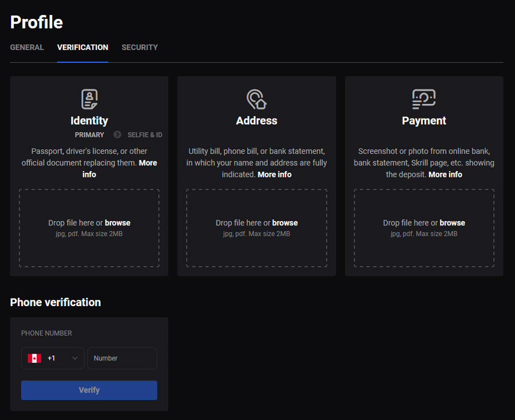Viewport: 515px width, 420px height.
Task: Open More info for Payment documents
Action: tap(445, 175)
